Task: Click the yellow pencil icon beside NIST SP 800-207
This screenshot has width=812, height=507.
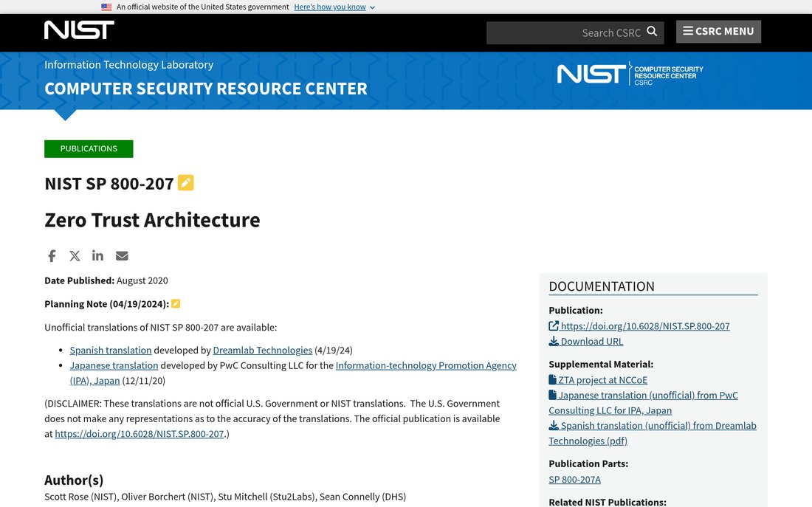Action: click(185, 183)
